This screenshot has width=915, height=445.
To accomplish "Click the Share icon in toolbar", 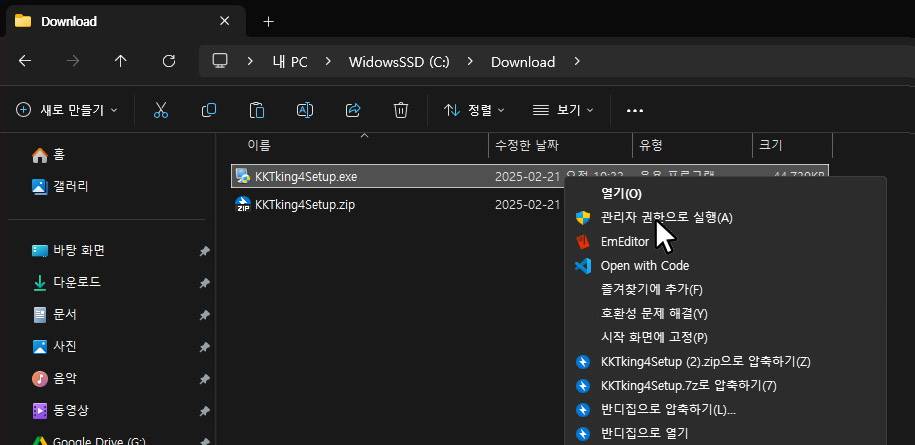I will (x=353, y=110).
